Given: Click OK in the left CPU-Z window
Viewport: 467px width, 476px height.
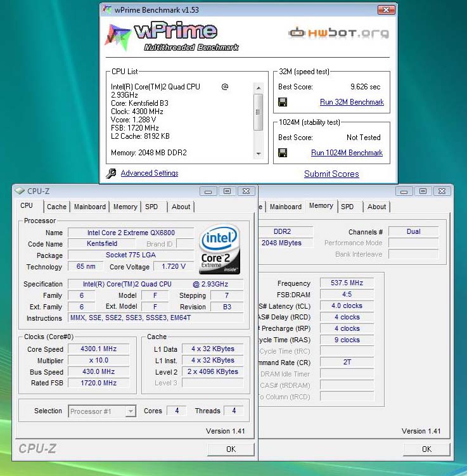Looking at the screenshot, I should 231,449.
